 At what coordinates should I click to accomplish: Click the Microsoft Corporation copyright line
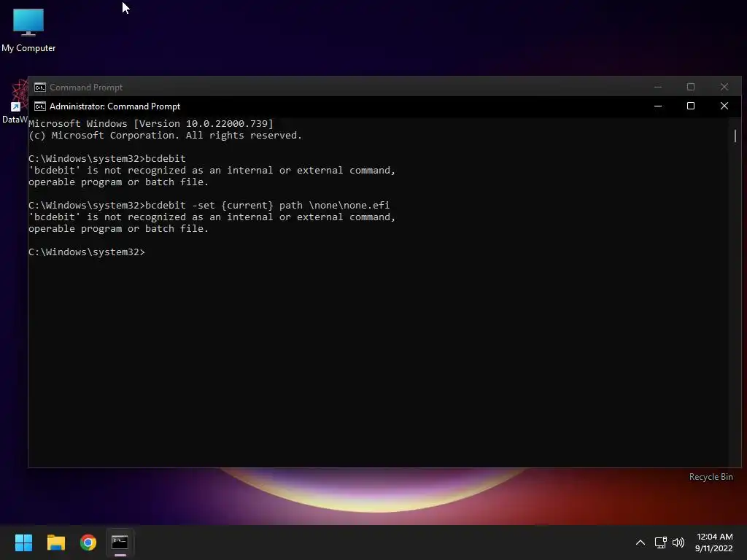tap(166, 135)
